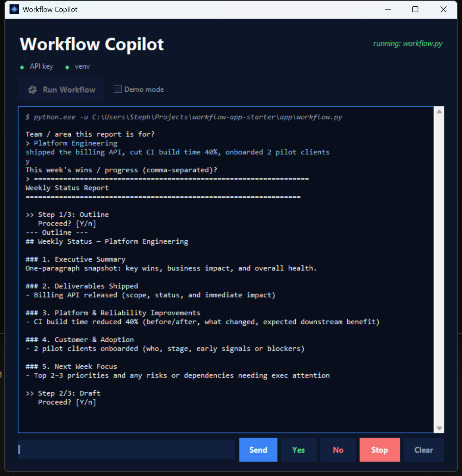Clear the console output
The image size is (462, 476).
[x=423, y=449]
